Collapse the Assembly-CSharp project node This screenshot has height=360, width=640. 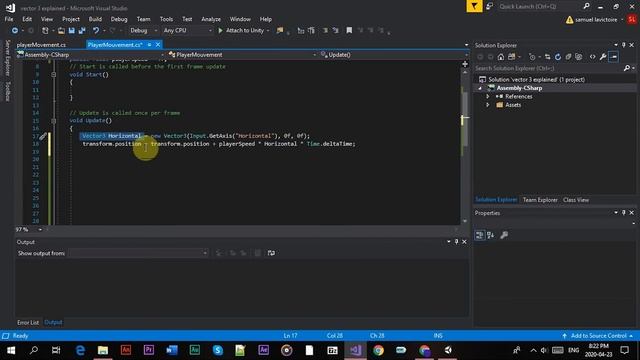tap(480, 88)
